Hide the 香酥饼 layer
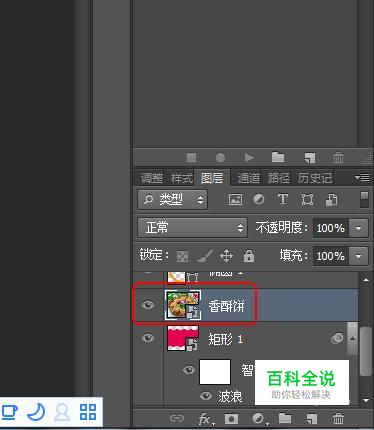The height and width of the screenshot is (430, 374). (148, 305)
